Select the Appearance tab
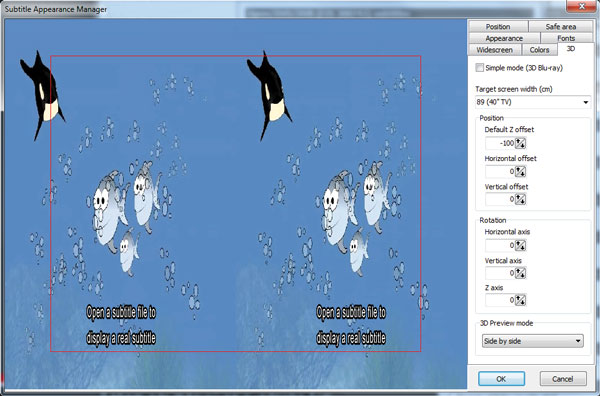Image resolution: width=600 pixels, height=396 pixels. coord(504,38)
